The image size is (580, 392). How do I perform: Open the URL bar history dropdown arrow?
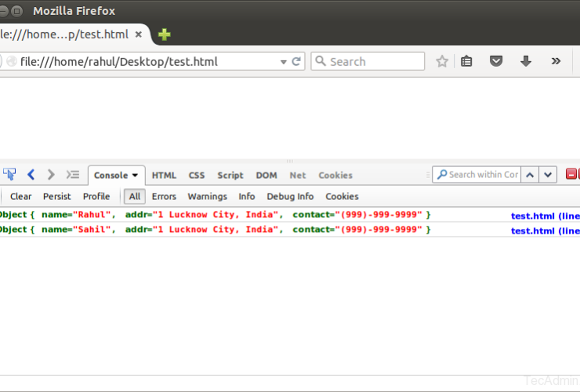point(284,61)
